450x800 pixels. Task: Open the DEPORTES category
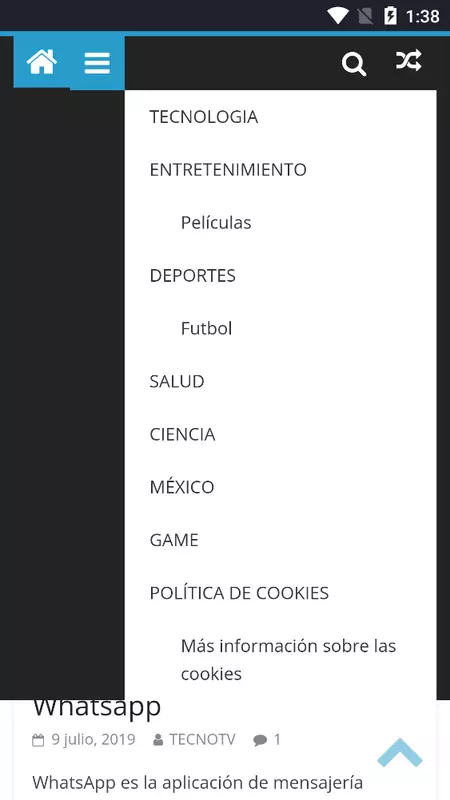(x=192, y=276)
